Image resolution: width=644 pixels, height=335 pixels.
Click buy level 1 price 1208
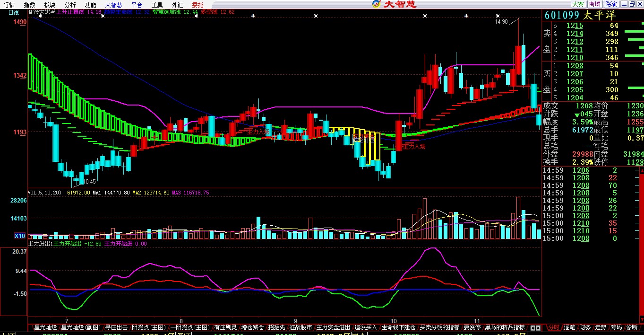[575, 66]
